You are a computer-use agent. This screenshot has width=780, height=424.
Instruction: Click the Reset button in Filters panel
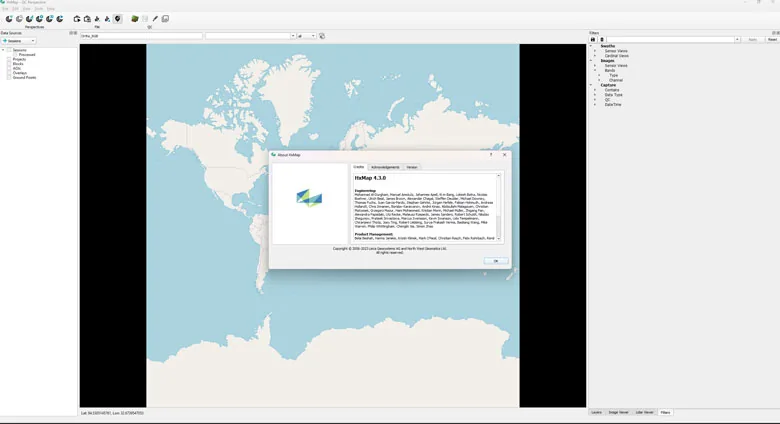tap(772, 39)
